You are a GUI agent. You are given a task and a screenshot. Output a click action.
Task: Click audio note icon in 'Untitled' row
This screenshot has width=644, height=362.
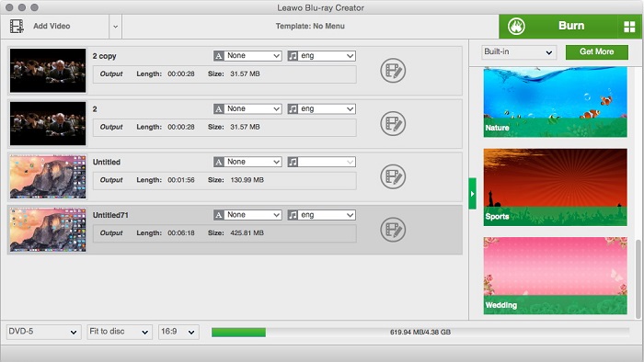[293, 162]
